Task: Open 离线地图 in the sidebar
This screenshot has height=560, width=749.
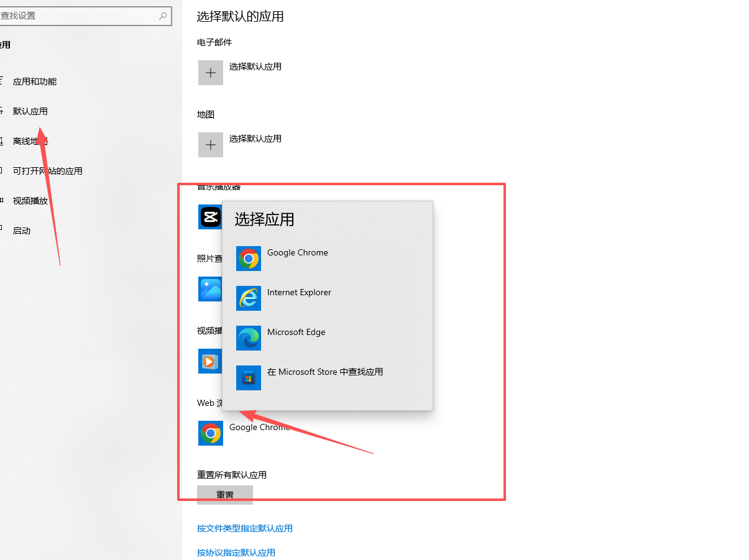Action: [30, 141]
